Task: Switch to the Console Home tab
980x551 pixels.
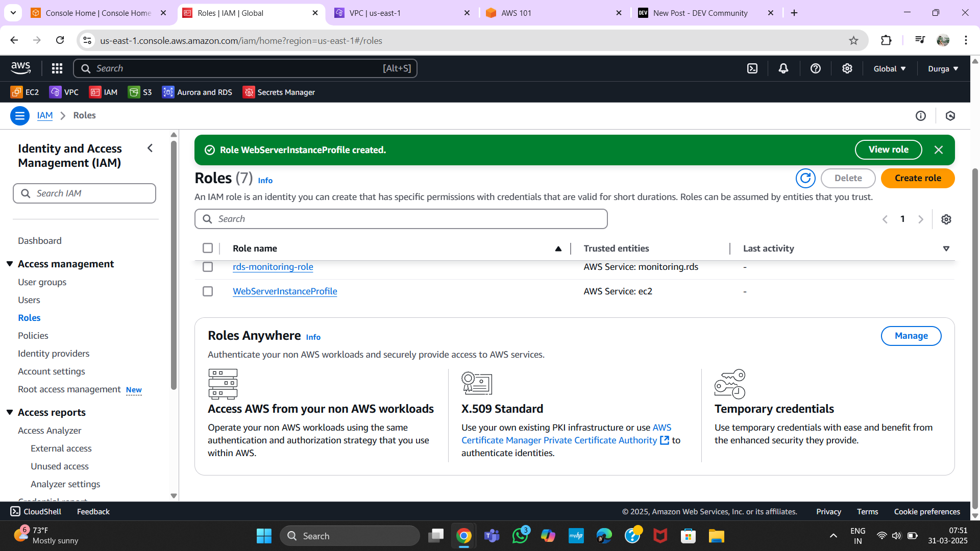Action: tap(99, 13)
